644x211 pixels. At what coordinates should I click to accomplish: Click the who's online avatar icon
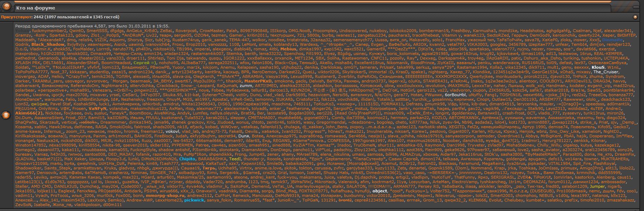[6, 115]
